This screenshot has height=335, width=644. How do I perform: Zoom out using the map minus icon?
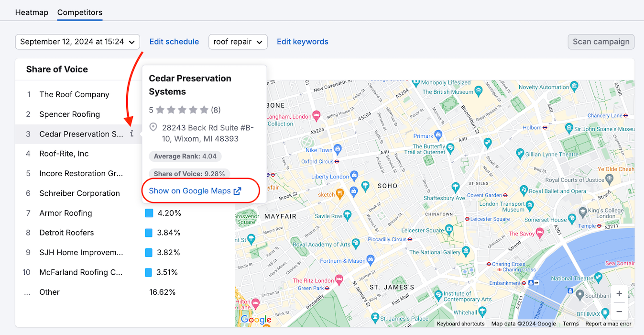(x=619, y=312)
